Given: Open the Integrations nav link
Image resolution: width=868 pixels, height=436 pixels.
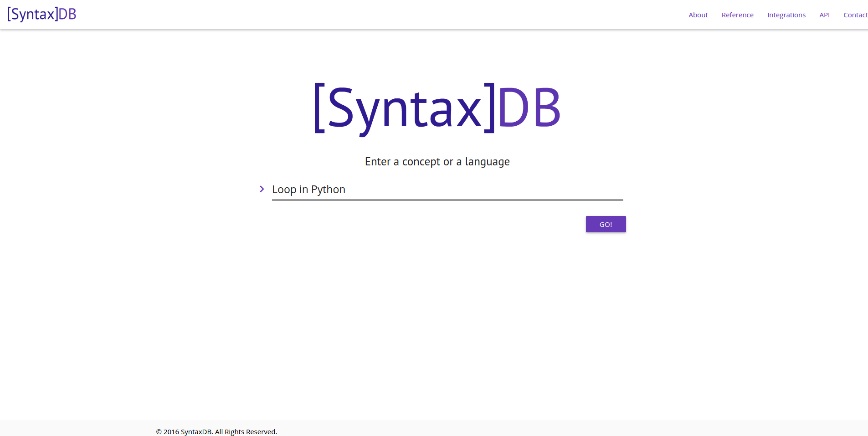Looking at the screenshot, I should coord(786,15).
